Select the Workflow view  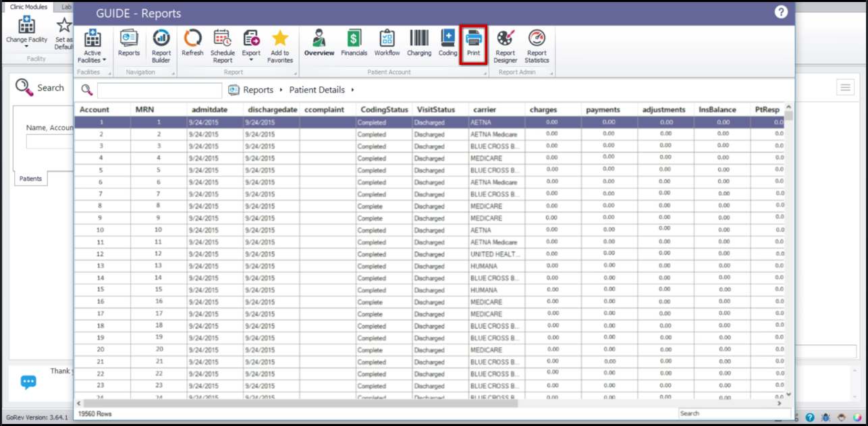point(387,43)
